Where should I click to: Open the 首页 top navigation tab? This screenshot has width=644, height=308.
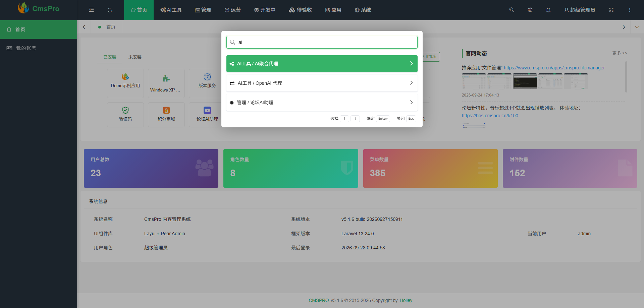coord(139,10)
